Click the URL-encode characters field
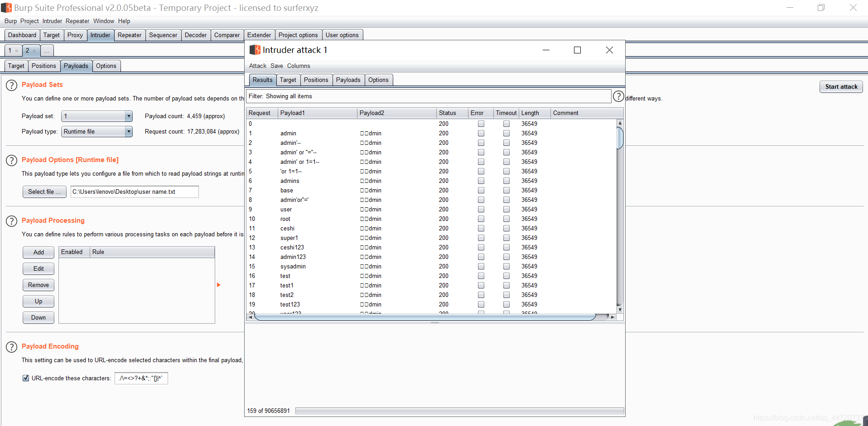Image resolution: width=868 pixels, height=426 pixels. (141, 378)
